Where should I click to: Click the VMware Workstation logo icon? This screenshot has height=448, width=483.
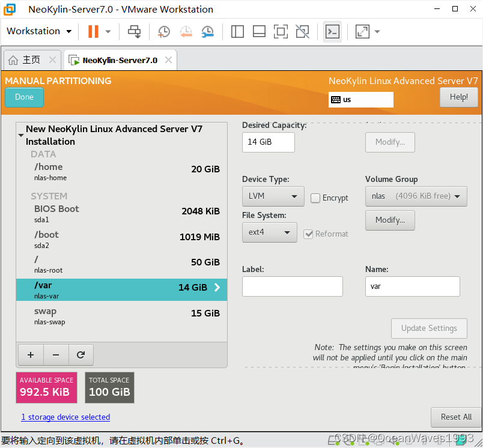[x=10, y=10]
